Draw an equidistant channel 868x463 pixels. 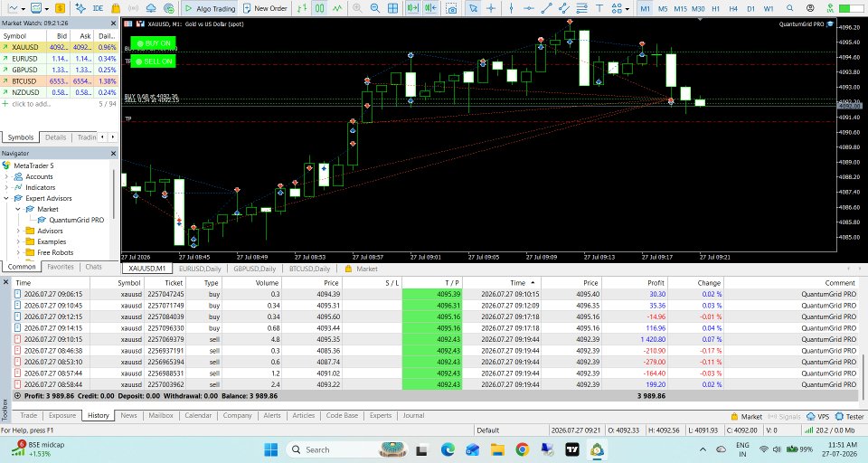(563, 8)
